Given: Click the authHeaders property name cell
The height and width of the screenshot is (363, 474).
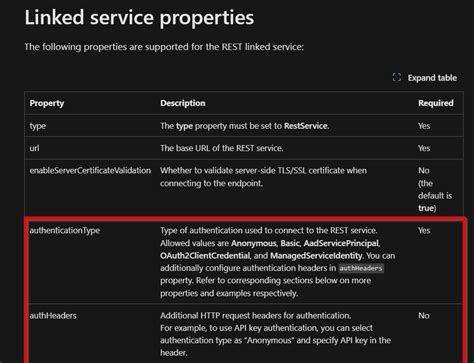Looking at the screenshot, I should pyautogui.click(x=53, y=315).
